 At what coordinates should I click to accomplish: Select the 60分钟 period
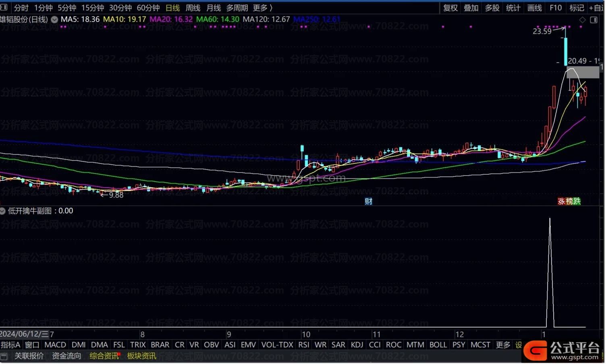[148, 8]
